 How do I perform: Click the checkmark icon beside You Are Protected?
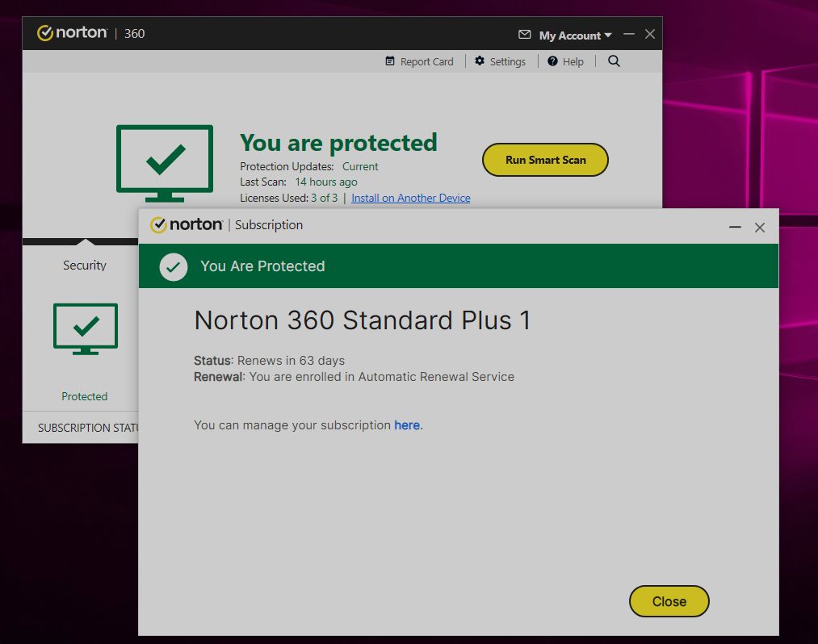coord(173,267)
